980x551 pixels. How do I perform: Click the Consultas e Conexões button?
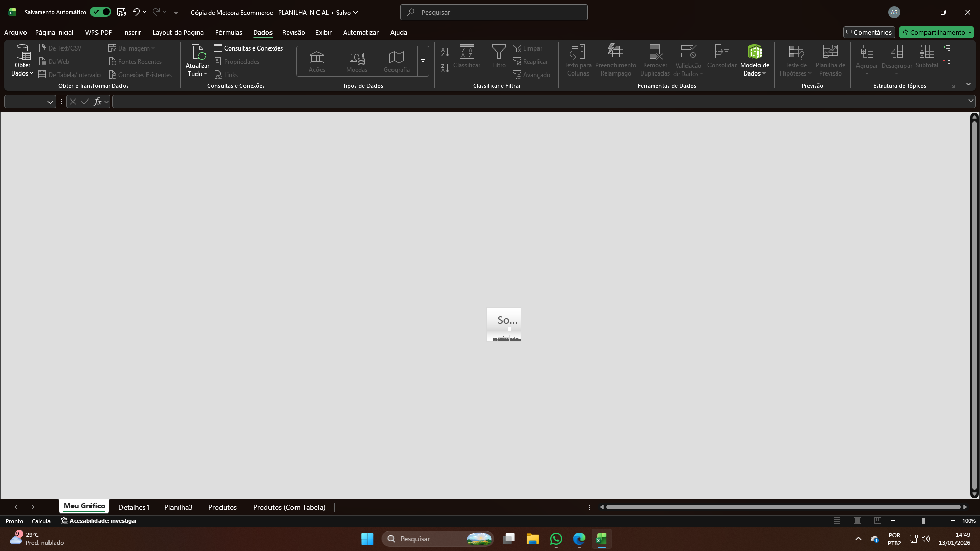point(249,48)
